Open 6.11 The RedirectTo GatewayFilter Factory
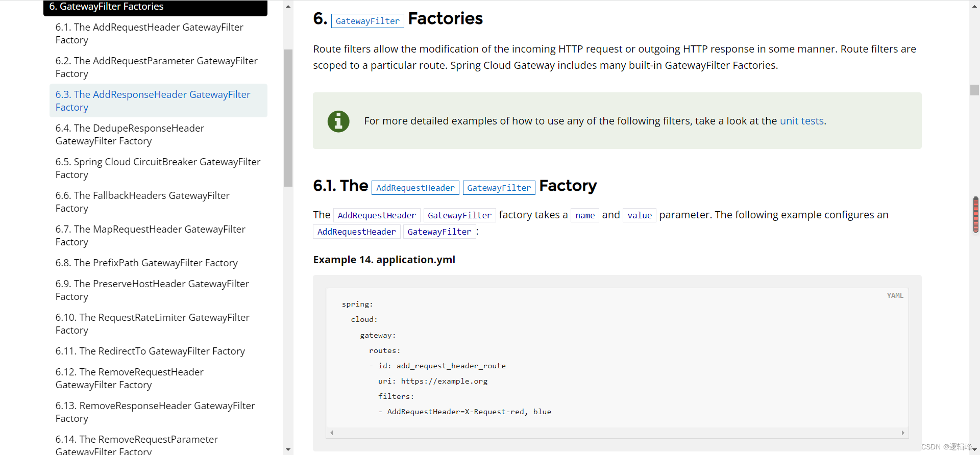Screen dimensions: 980x455 (150, 351)
